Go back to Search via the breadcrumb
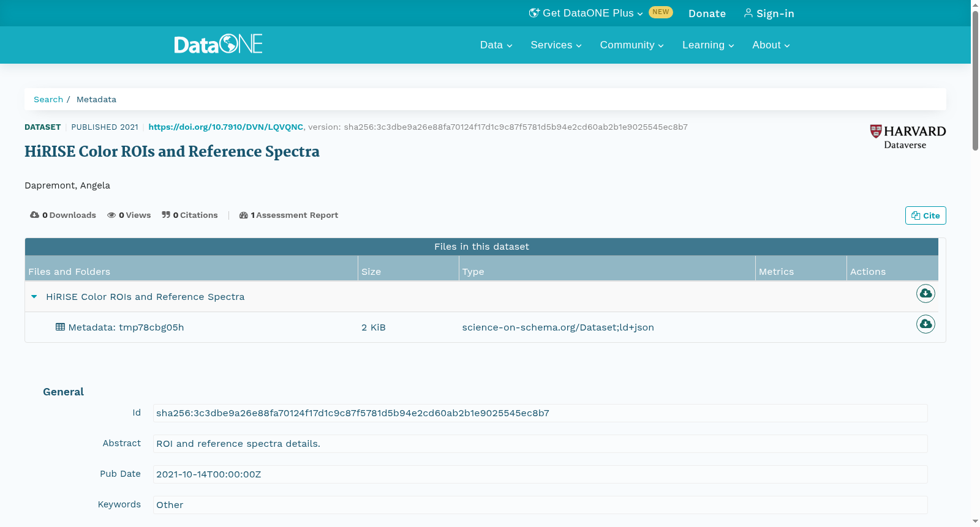Screen dimensions: 980x527 [48, 99]
